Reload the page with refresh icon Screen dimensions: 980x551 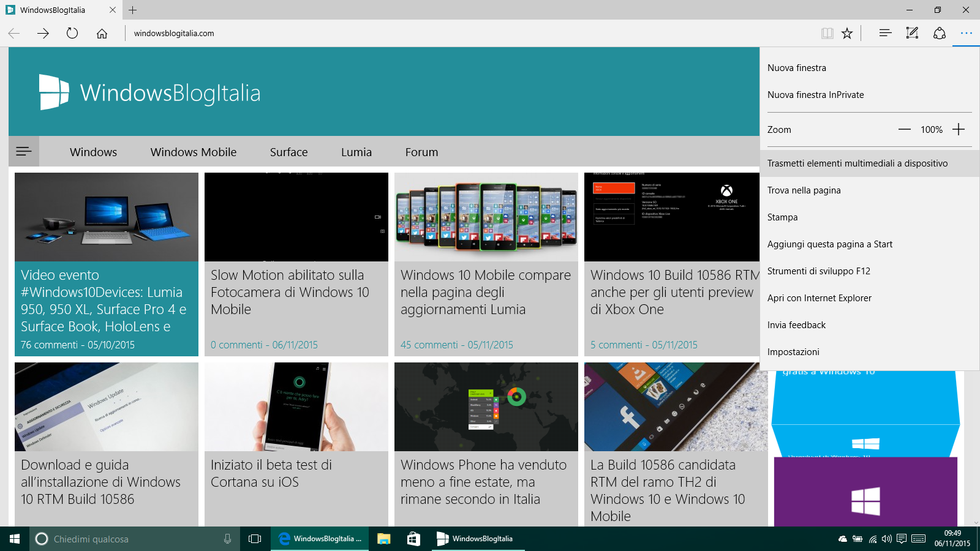72,33
